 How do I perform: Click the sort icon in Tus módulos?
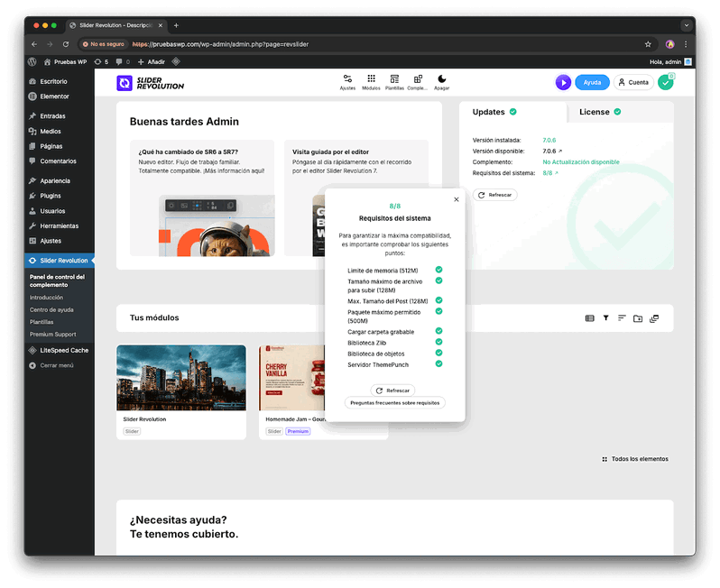pyautogui.click(x=622, y=317)
